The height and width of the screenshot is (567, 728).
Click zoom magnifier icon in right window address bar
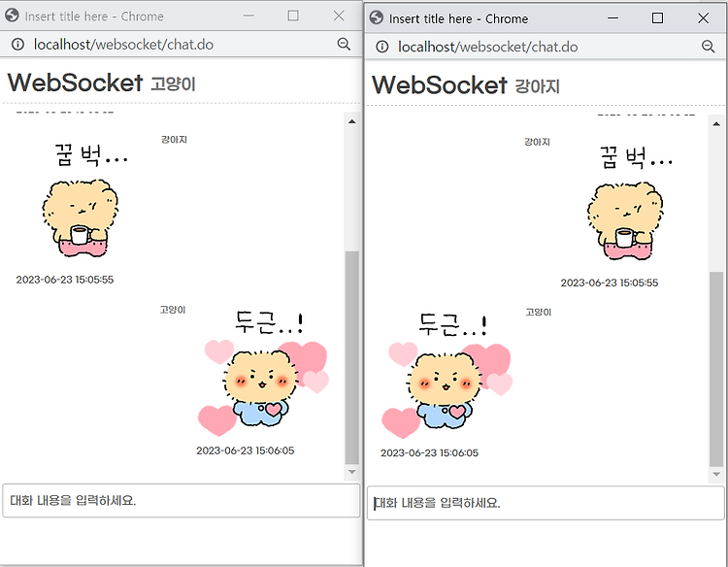pyautogui.click(x=708, y=47)
